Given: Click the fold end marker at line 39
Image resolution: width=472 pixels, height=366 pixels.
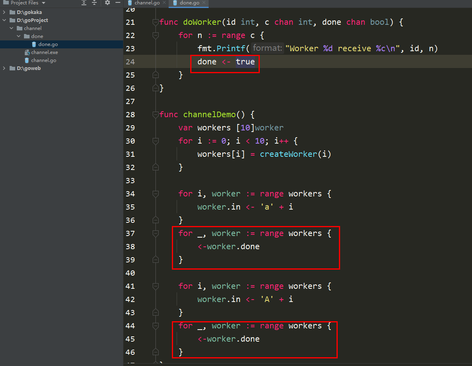Looking at the screenshot, I should click(155, 260).
